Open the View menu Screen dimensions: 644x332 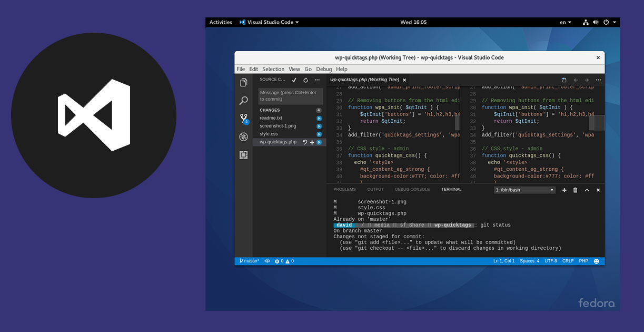click(x=294, y=69)
